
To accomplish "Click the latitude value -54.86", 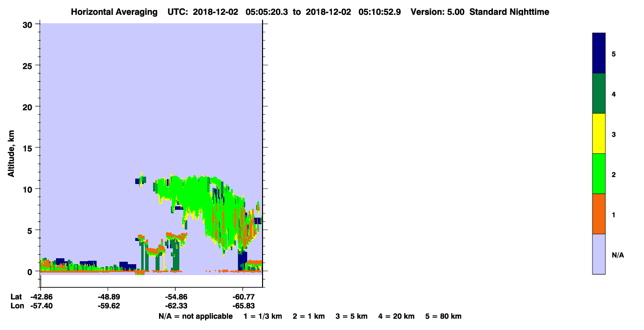I will click(175, 297).
